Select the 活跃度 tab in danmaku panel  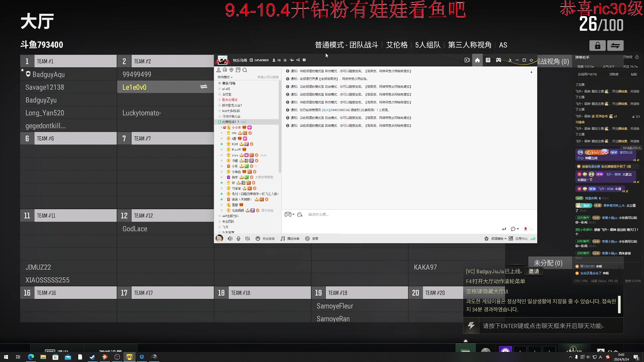(614, 74)
